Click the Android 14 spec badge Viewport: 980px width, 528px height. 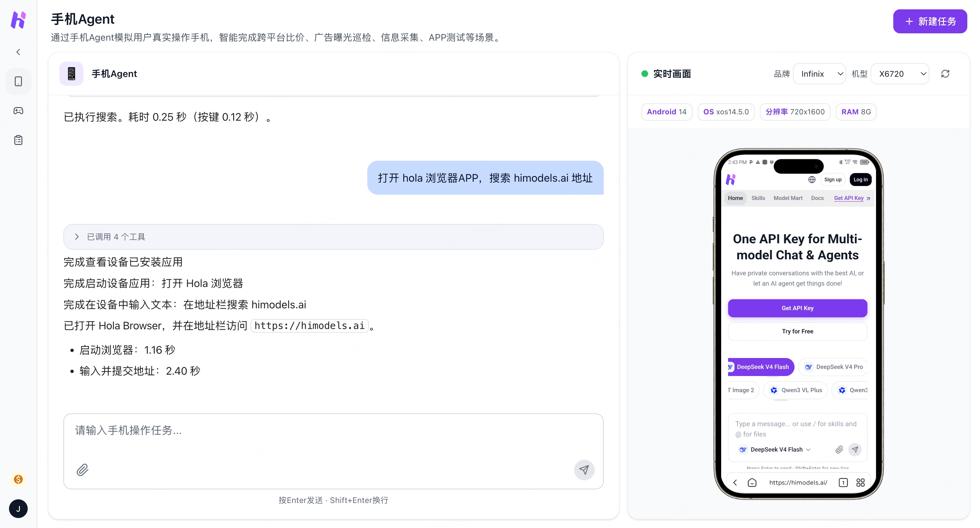pos(666,112)
